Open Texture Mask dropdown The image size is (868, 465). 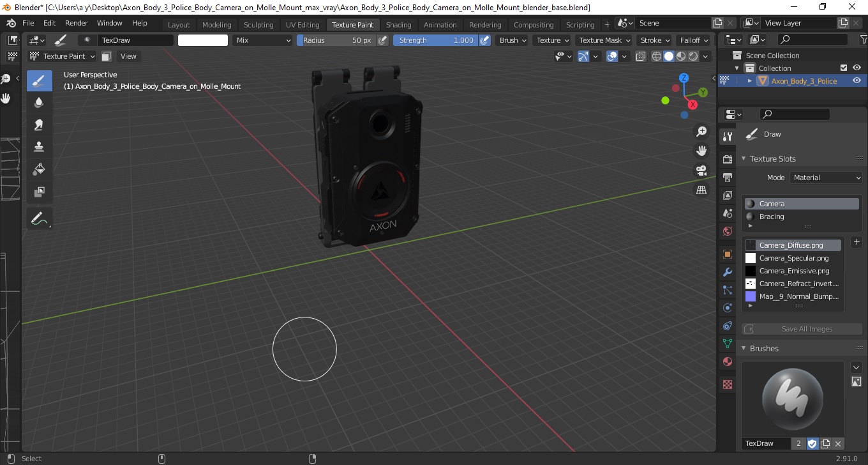(604, 40)
